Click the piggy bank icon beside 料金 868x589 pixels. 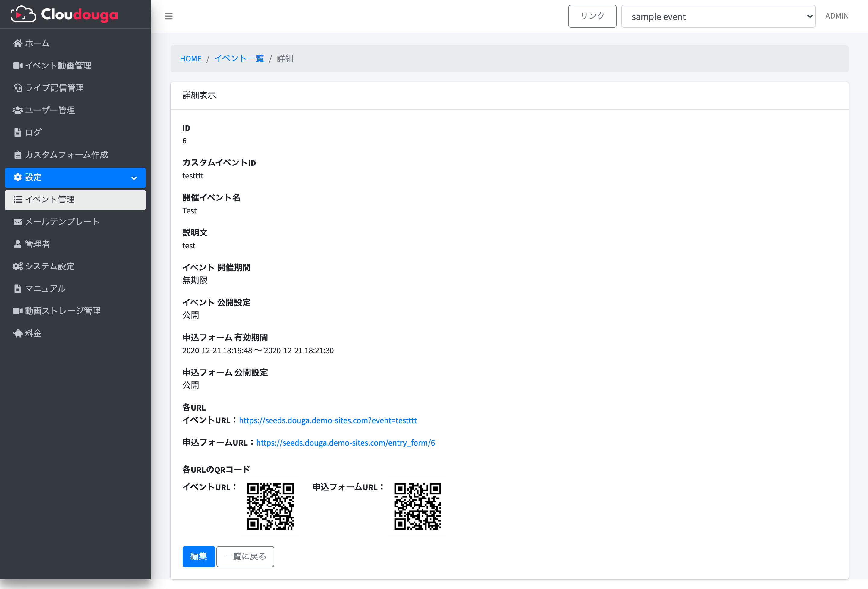[x=17, y=333]
